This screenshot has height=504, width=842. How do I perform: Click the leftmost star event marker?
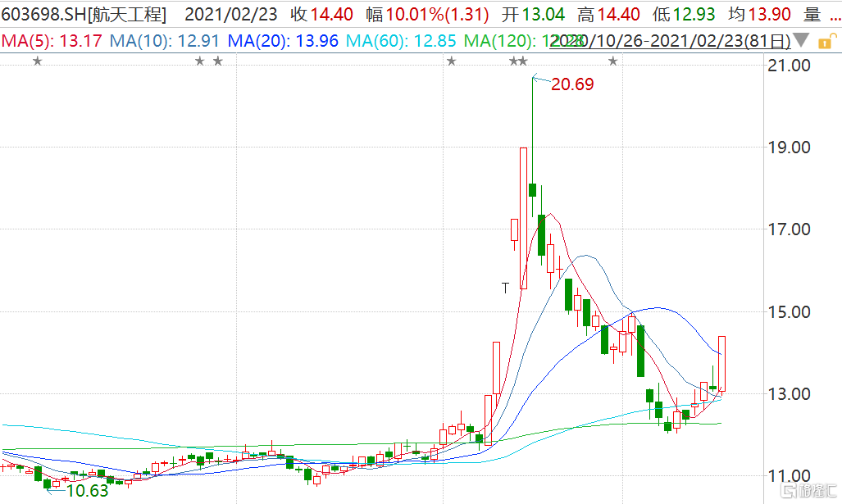click(x=37, y=61)
